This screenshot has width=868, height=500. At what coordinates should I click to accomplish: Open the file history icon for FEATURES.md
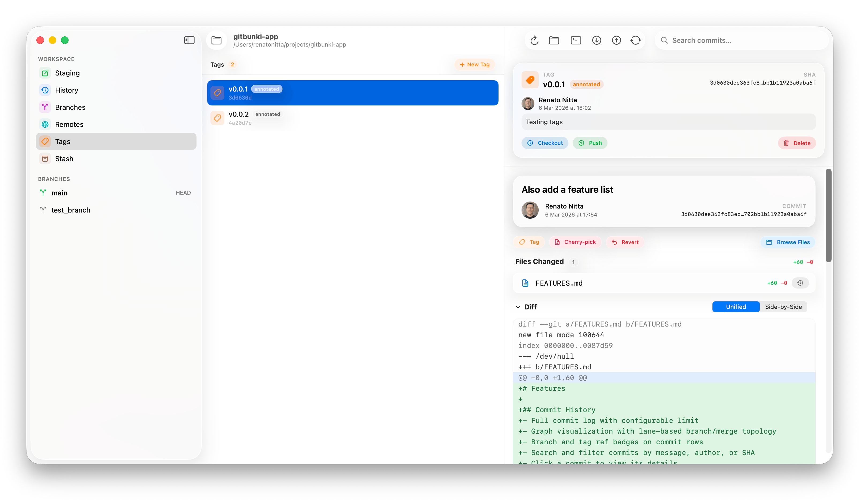tap(800, 283)
